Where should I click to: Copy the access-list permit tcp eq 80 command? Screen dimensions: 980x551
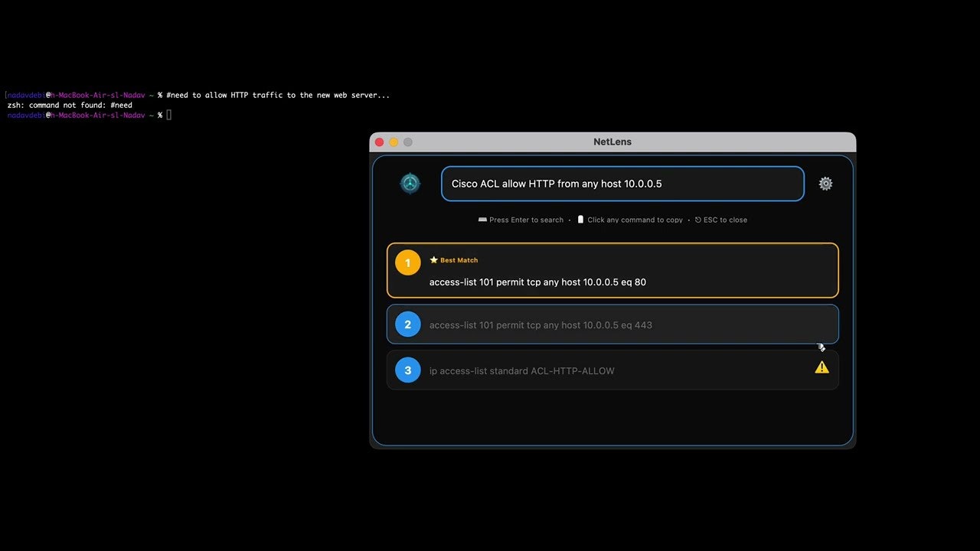click(537, 282)
